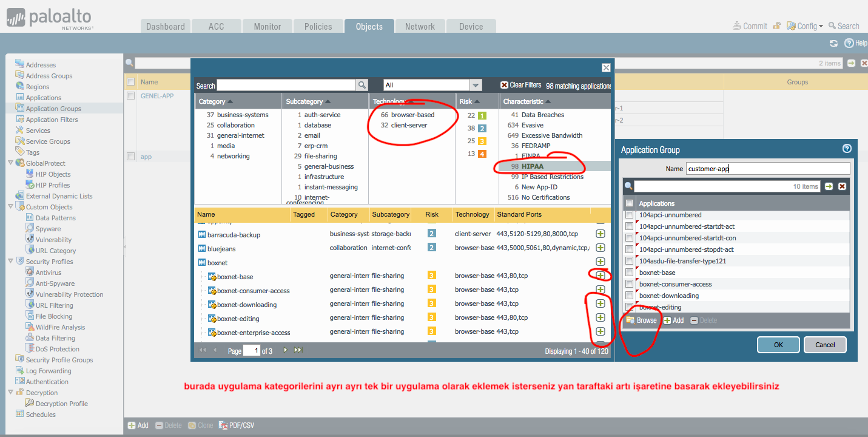Collapse the Security Profiles tree node
The image size is (868, 437).
[11, 262]
